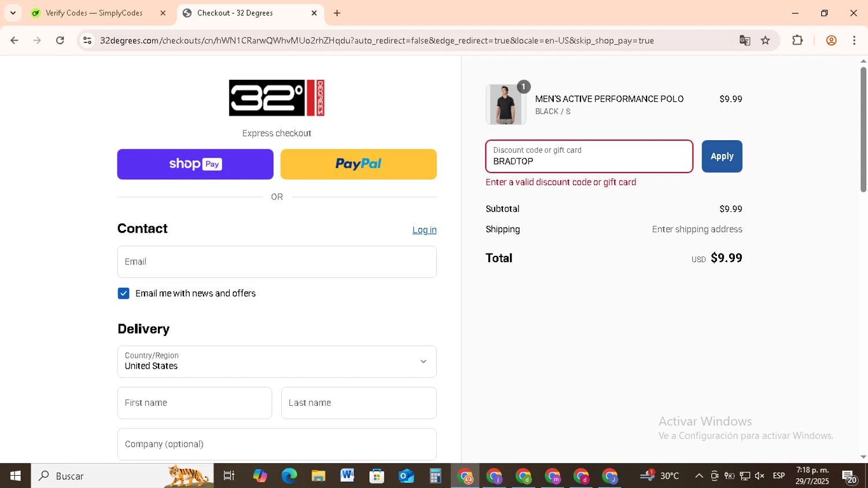This screenshot has width=868, height=488.
Task: Click the Company (optional) field
Action: (x=277, y=444)
